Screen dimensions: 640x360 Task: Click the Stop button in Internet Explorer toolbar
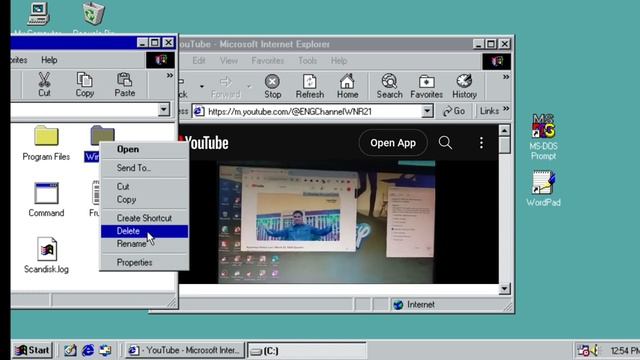(x=272, y=86)
